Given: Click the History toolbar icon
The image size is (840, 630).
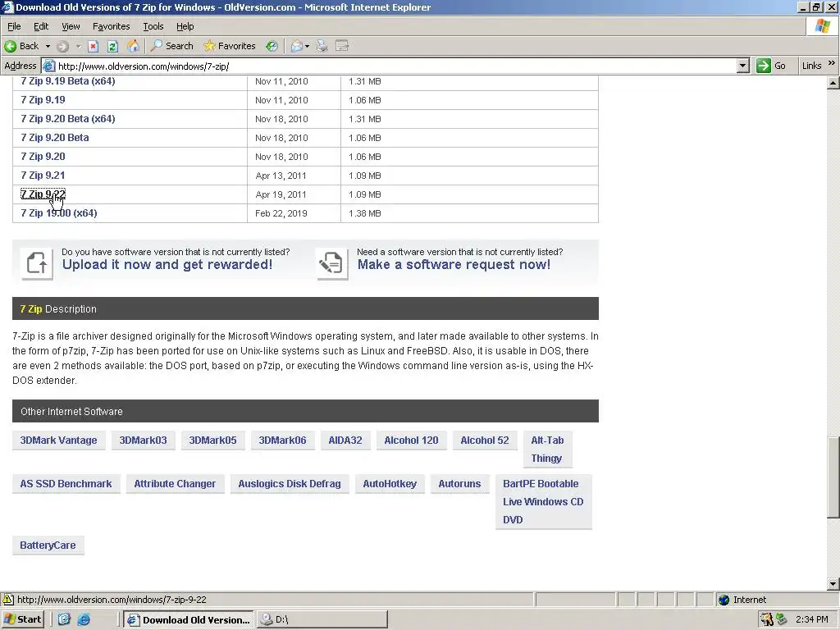Looking at the screenshot, I should [x=272, y=46].
